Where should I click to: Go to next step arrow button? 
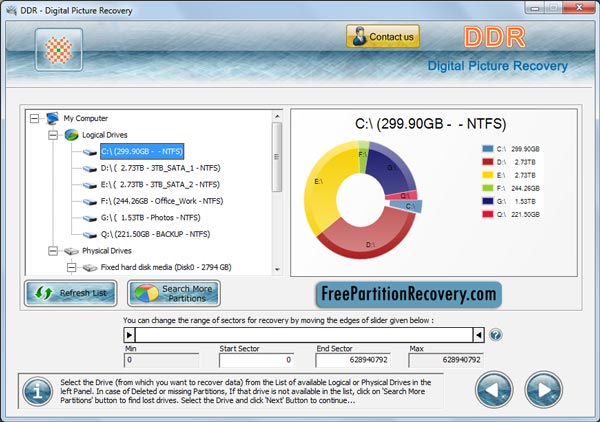[543, 389]
